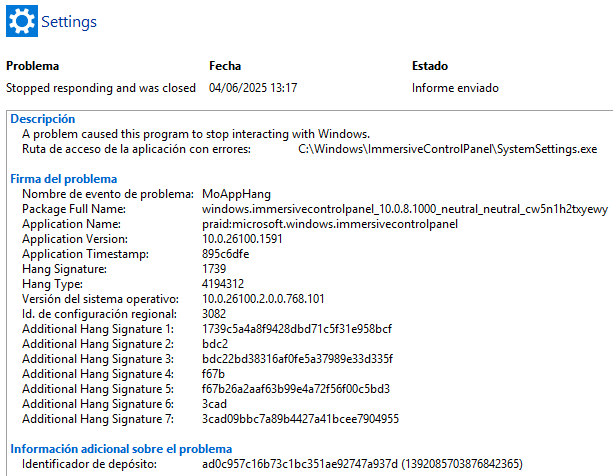Select 'A problem caused this program' sentence
The image size is (613, 476).
pyautogui.click(x=196, y=134)
